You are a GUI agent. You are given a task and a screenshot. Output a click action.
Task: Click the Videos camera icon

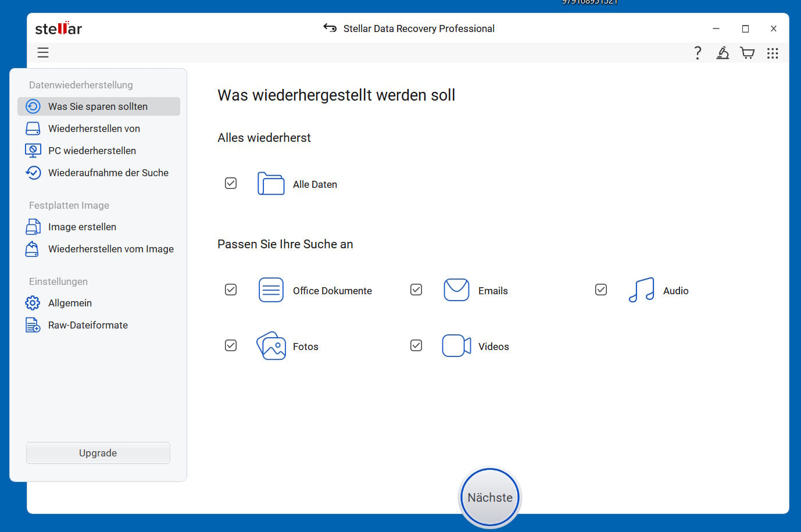[x=456, y=346]
